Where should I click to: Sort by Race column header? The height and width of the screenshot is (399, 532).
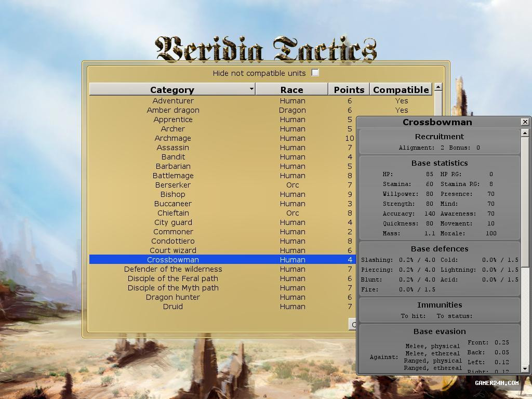[x=291, y=89]
